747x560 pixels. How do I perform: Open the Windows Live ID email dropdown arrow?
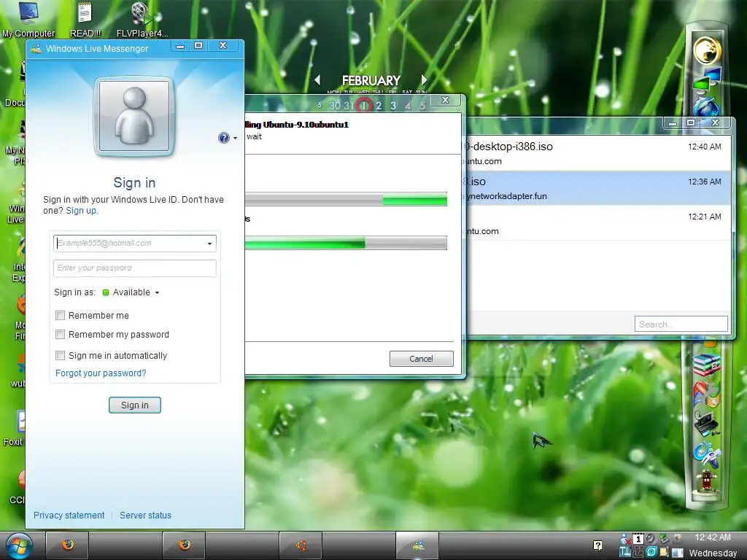[x=209, y=244]
